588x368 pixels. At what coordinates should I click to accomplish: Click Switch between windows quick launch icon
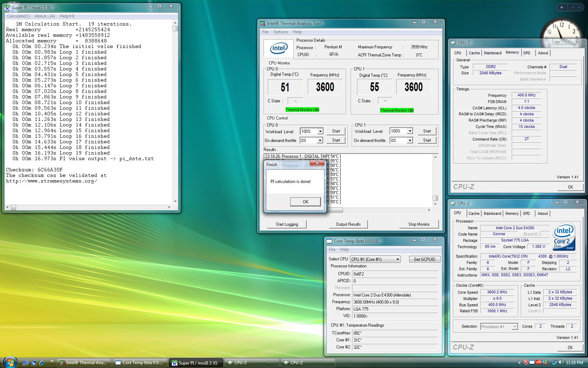point(34,363)
